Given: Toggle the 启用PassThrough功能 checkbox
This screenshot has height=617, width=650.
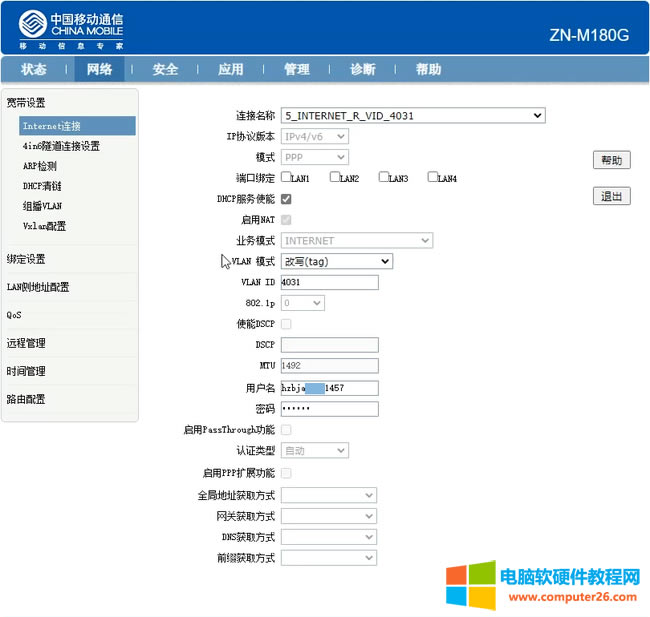Looking at the screenshot, I should tap(286, 430).
